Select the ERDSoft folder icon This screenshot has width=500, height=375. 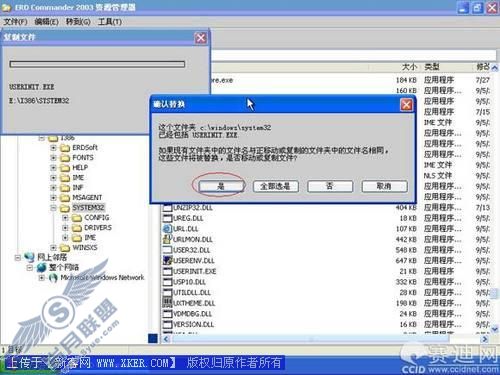point(65,148)
